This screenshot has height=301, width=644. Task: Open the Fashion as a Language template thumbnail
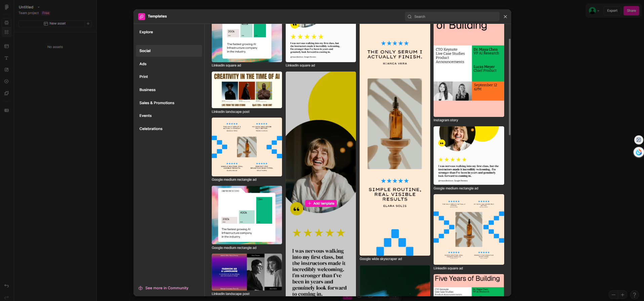pyautogui.click(x=247, y=272)
